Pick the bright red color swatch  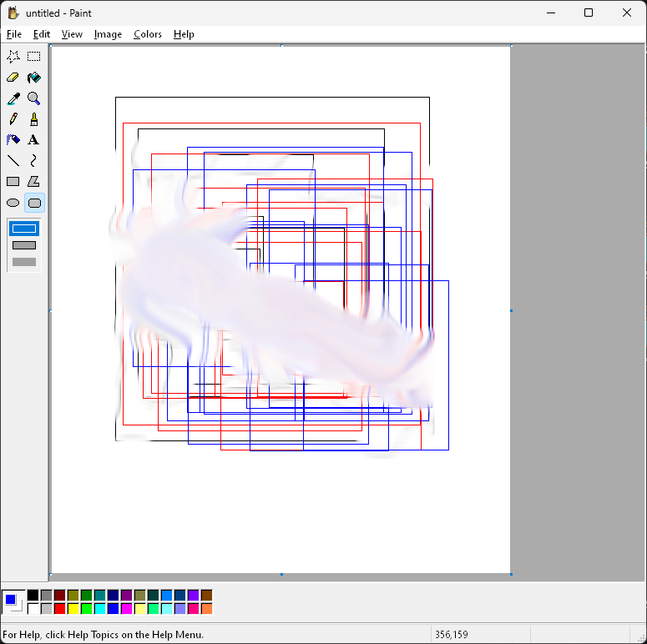click(60, 608)
